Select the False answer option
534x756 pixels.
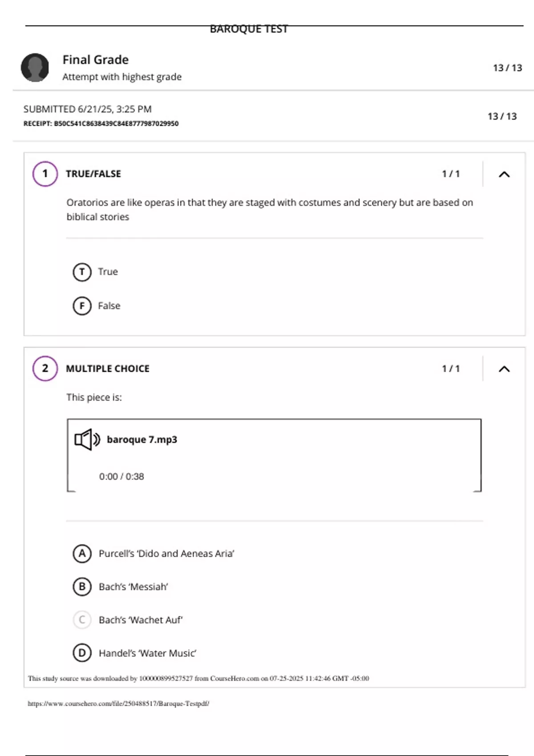coord(82,306)
